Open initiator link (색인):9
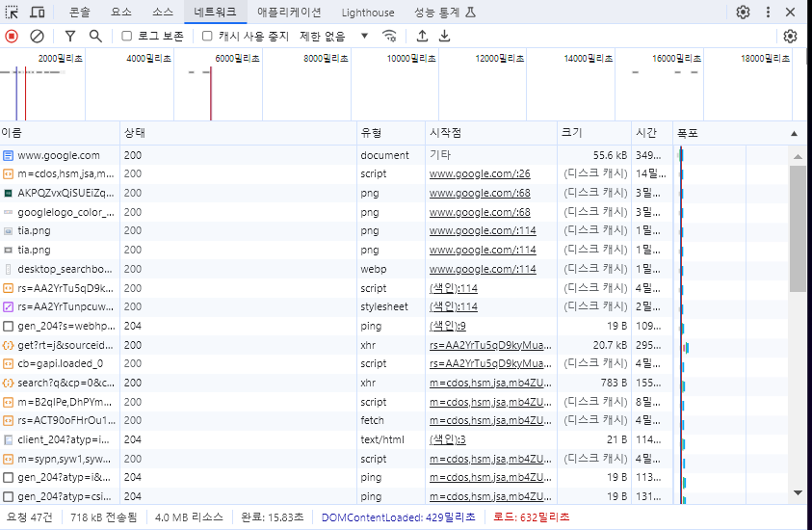Image resolution: width=812 pixels, height=530 pixels. point(448,326)
